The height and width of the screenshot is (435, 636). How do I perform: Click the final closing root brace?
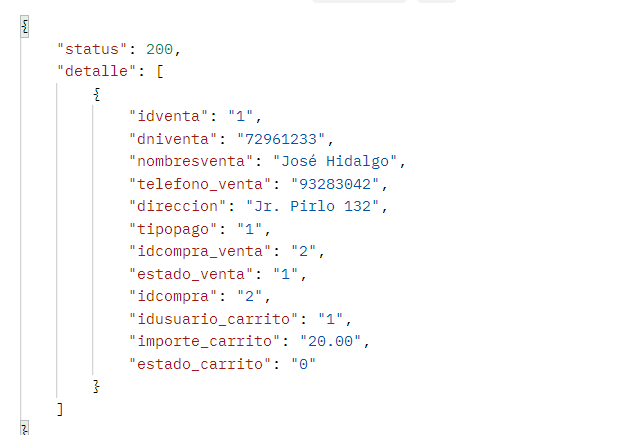pyautogui.click(x=24, y=428)
